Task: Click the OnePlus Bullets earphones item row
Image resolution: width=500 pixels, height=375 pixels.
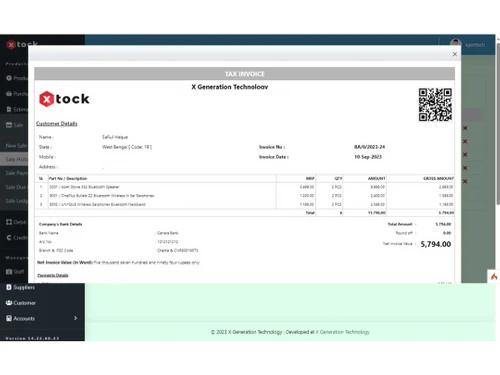Action: coord(245,196)
